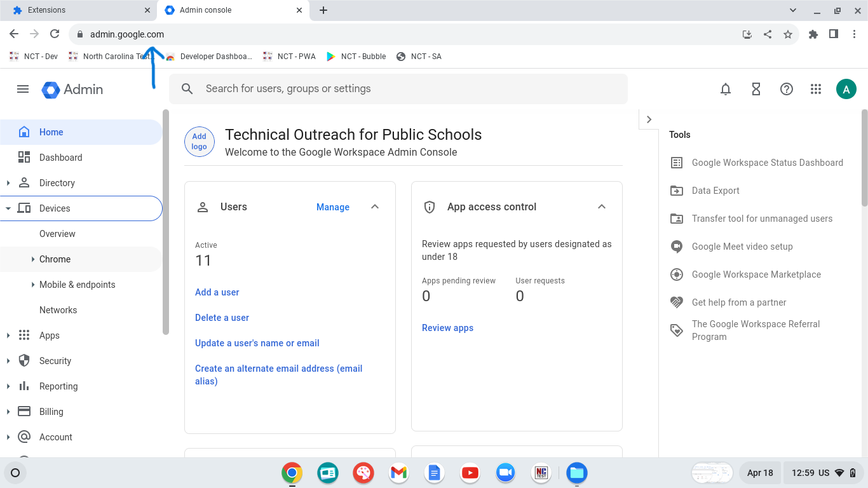868x488 pixels.
Task: Open the tab search dropdown arrow
Action: (x=793, y=10)
